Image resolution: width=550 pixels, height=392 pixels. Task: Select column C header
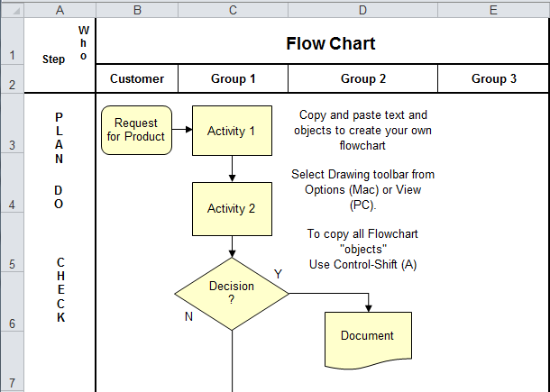[233, 9]
